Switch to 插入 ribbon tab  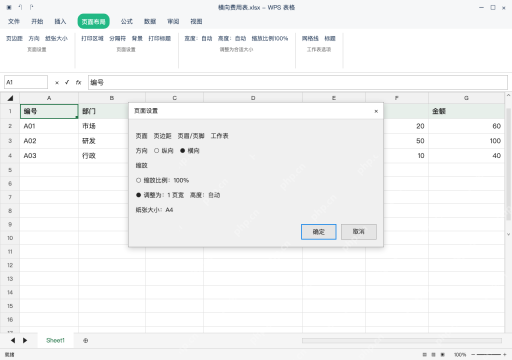tap(60, 22)
